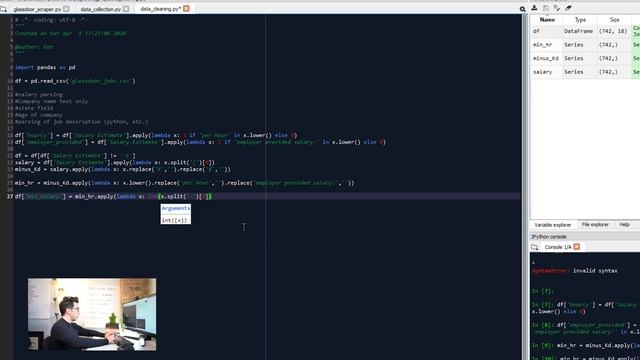The image size is (640, 360).
Task: Click the DataFrame type cell for df
Action: point(578,31)
